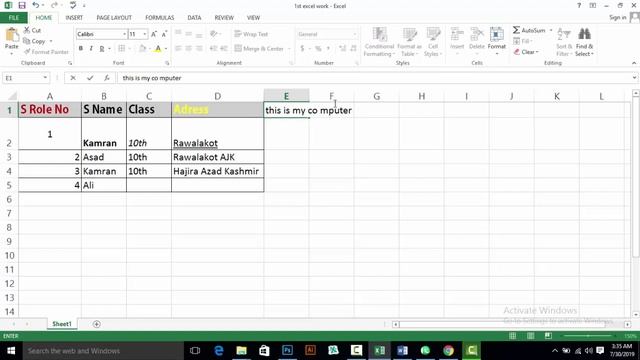Screen dimensions: 640x360
Task: Switch to the PAGE LAYOUT tab
Action: pyautogui.click(x=114, y=18)
